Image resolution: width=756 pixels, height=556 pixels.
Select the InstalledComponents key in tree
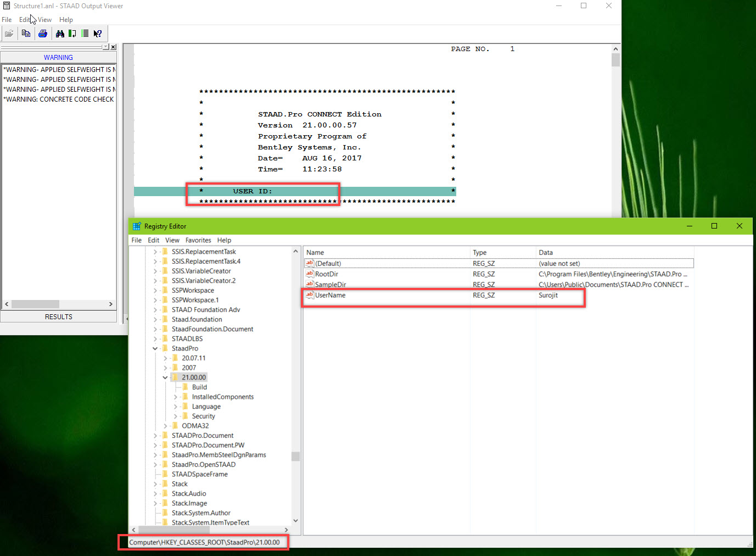(222, 397)
